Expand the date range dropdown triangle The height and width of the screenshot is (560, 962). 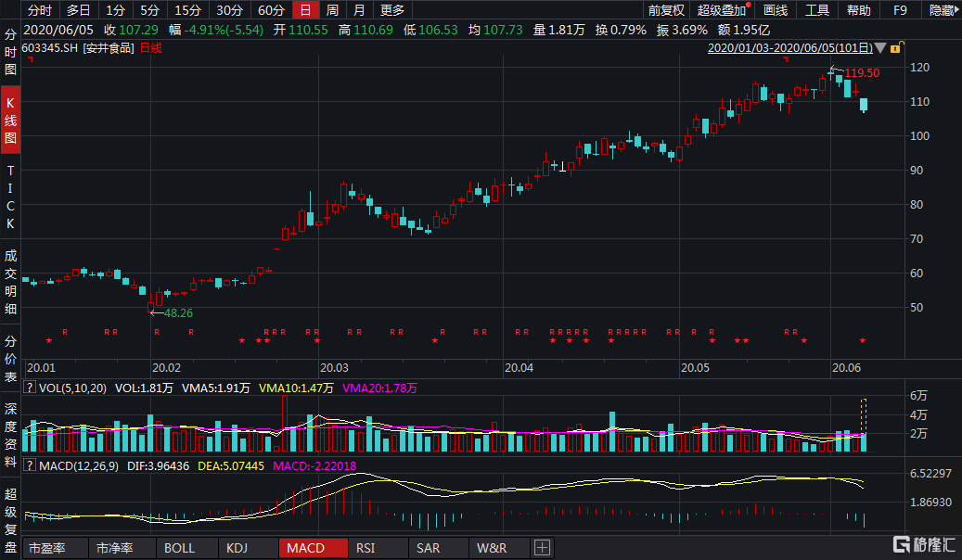[879, 47]
